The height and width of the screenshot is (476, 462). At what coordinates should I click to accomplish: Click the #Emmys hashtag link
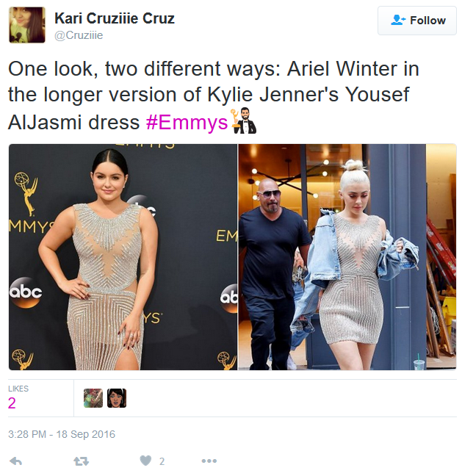pos(187,123)
